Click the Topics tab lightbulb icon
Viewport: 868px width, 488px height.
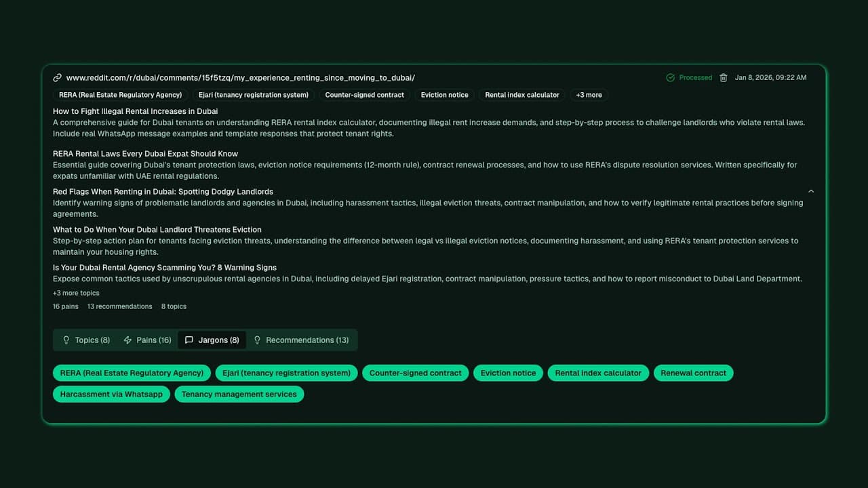pyautogui.click(x=66, y=340)
